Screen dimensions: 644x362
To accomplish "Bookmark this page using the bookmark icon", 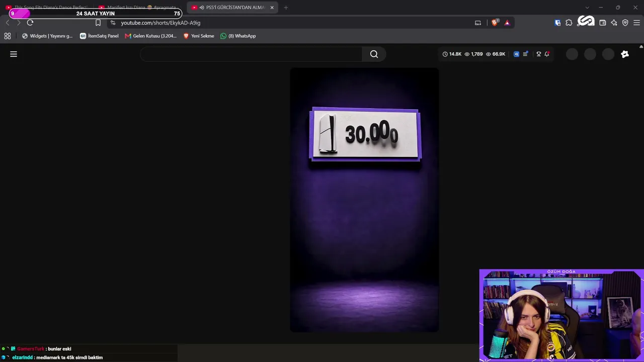I will (x=98, y=23).
